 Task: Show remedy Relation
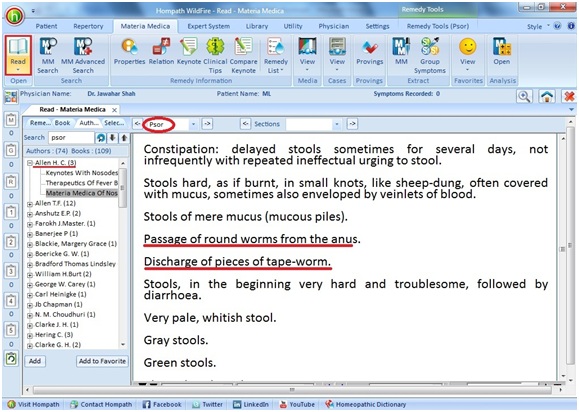(x=161, y=52)
